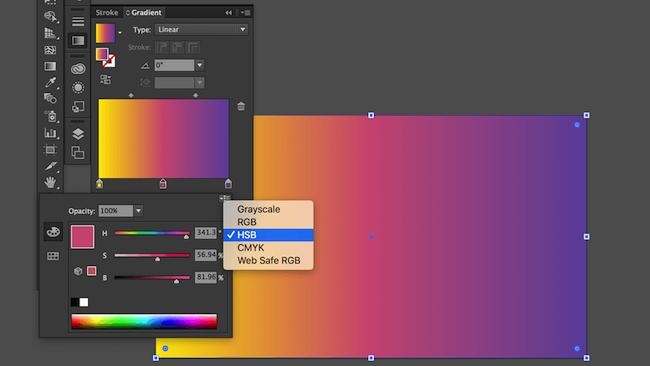The image size is (650, 366).
Task: Click the purple gradient color stop
Action: coord(228,184)
